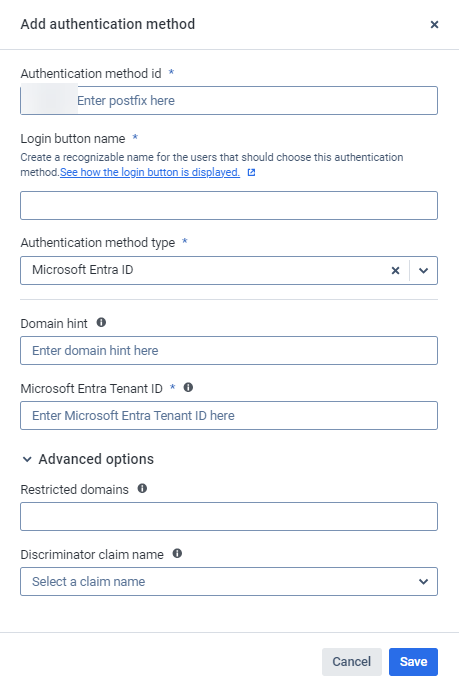Open 'See how the login button is displayed' link

point(150,172)
